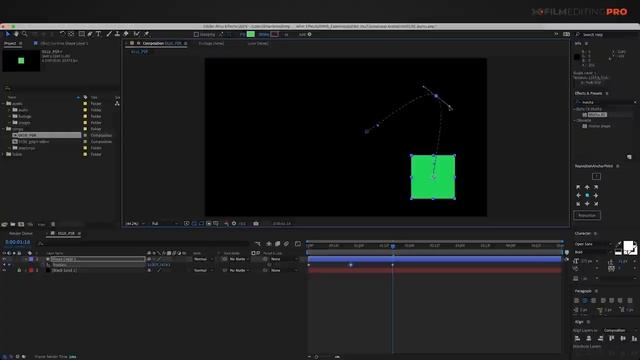Screen dimensions: 640x360
Task: Select the Selection arrow tool
Action: click(7, 34)
